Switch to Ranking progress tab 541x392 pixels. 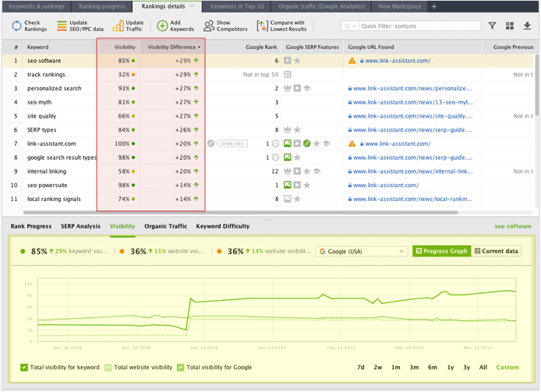(102, 6)
